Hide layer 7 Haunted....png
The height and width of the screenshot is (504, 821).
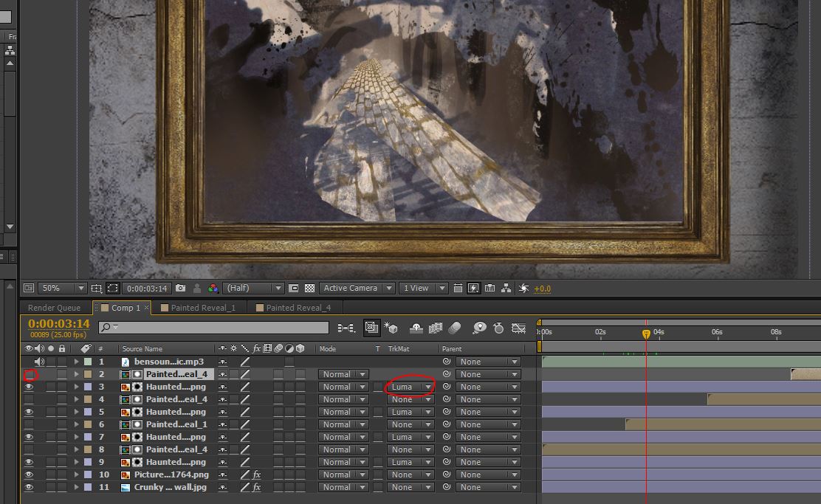(x=30, y=437)
